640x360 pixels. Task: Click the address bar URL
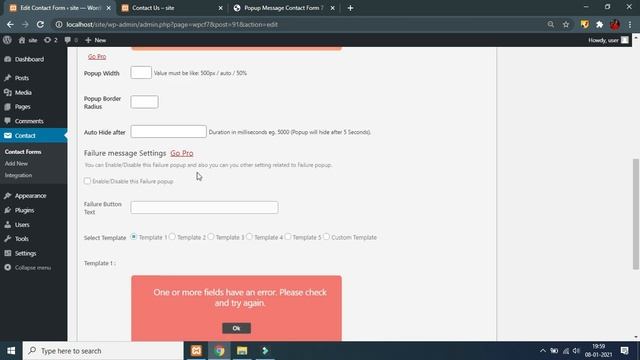(172, 24)
